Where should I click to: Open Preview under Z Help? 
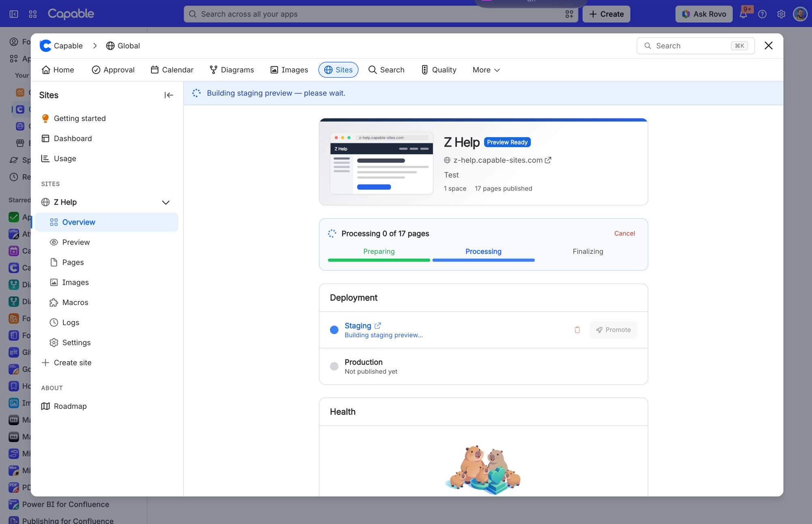point(106,242)
